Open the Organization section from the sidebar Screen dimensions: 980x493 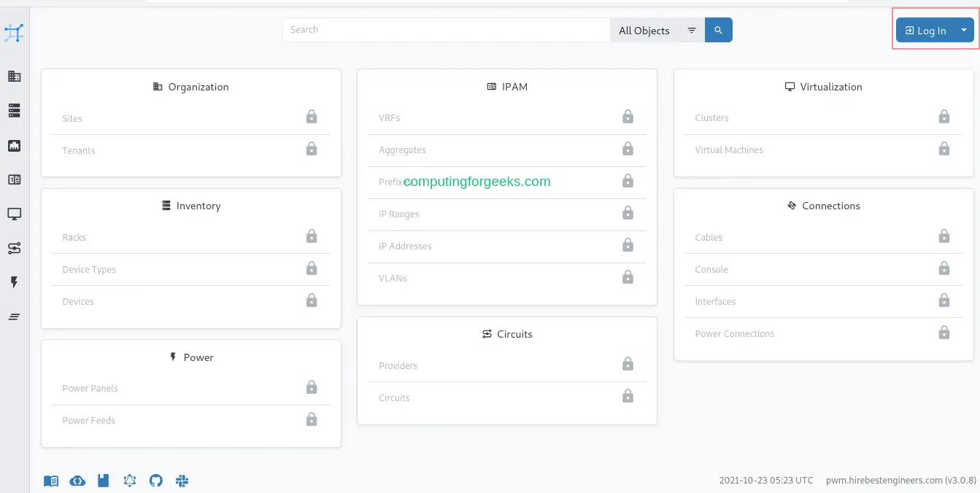click(x=14, y=76)
